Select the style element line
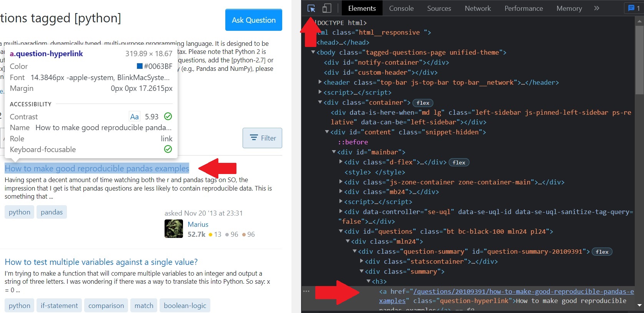This screenshot has width=644, height=313. [375, 172]
